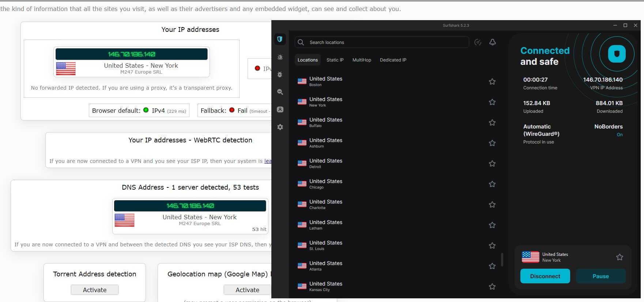Click US flag under top IP address on webpage
The height and width of the screenshot is (302, 644).
[x=66, y=68]
